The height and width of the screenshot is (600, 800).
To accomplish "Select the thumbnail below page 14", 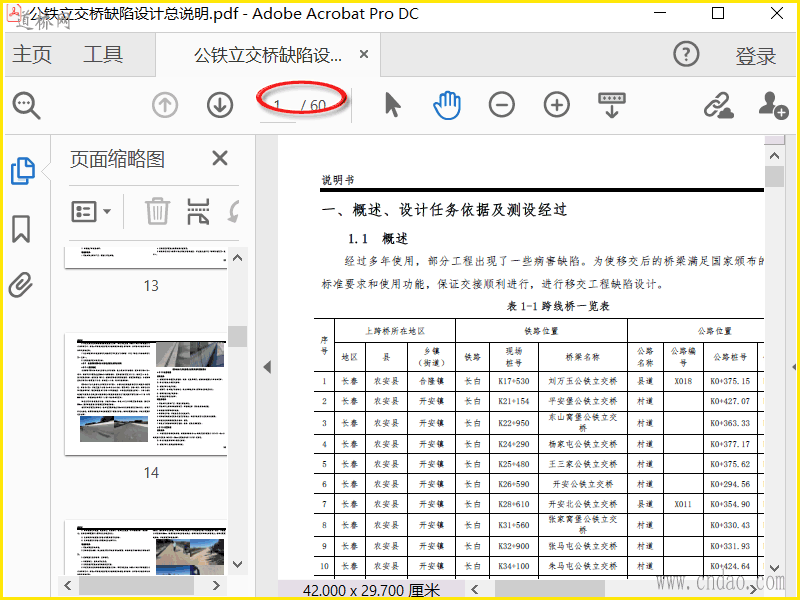I will tap(146, 547).
